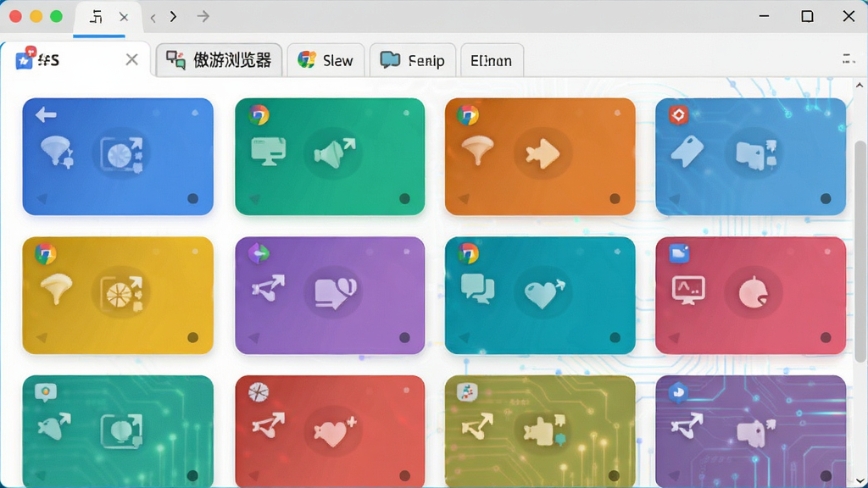Open the citrus wheel icon on the yellow card
The width and height of the screenshot is (868, 488).
[x=121, y=292]
